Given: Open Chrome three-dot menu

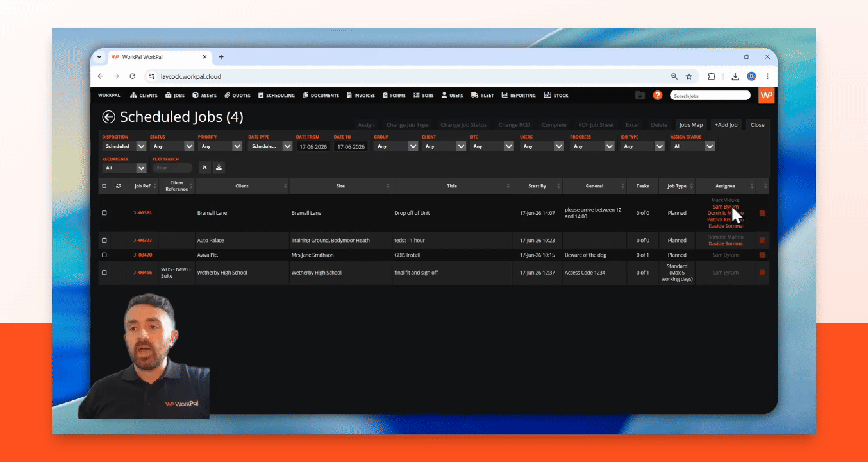Looking at the screenshot, I should click(767, 76).
